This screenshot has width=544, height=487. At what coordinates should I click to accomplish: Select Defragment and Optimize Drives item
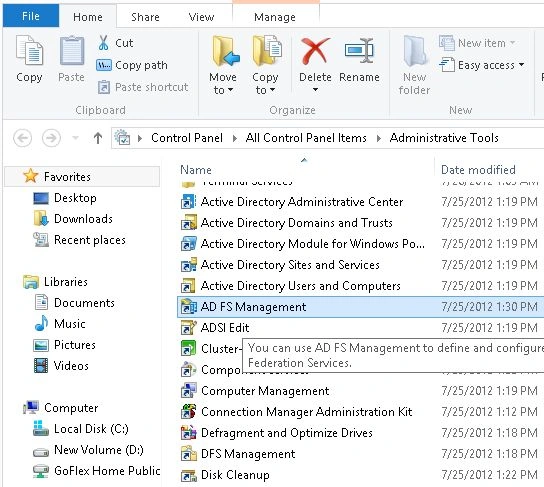[x=287, y=433]
